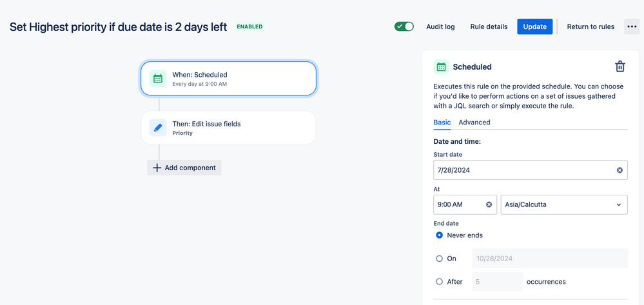
Task: Select the On end date radio option
Action: [440, 259]
